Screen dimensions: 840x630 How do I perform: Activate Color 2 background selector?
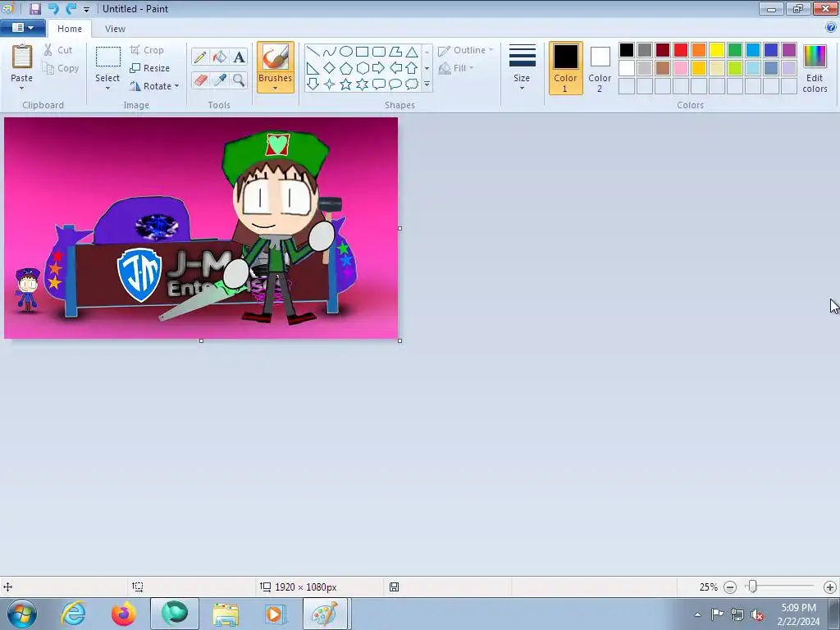click(600, 68)
